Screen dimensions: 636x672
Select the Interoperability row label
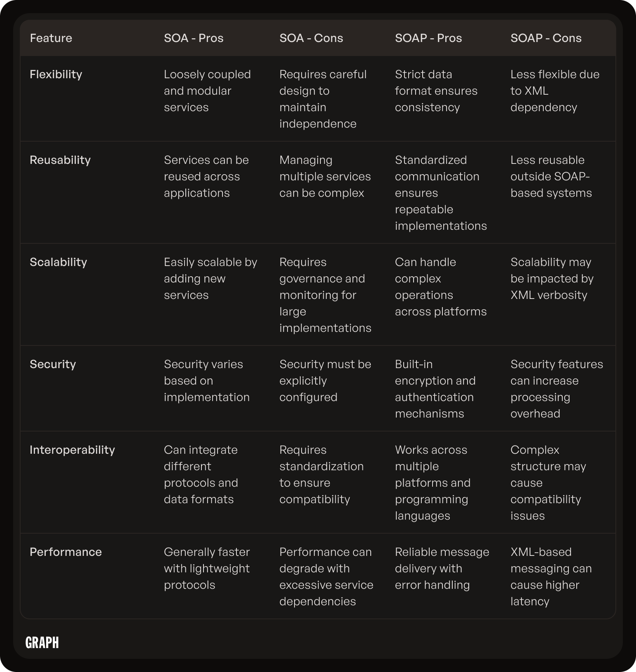[x=72, y=450]
